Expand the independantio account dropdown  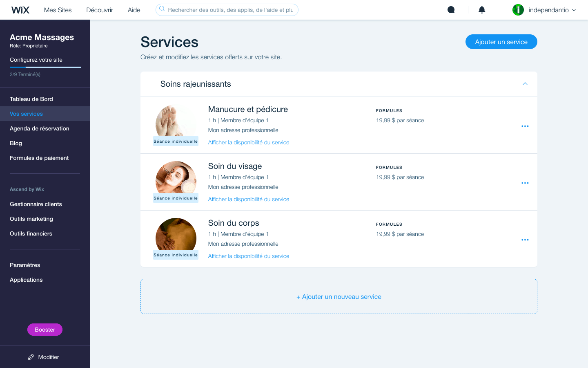pyautogui.click(x=574, y=10)
